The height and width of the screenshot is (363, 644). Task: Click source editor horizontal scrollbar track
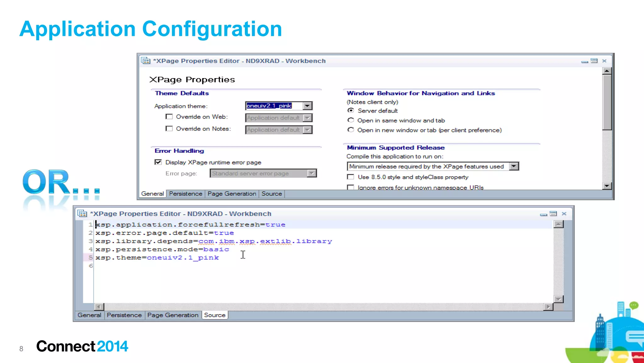tap(324, 307)
